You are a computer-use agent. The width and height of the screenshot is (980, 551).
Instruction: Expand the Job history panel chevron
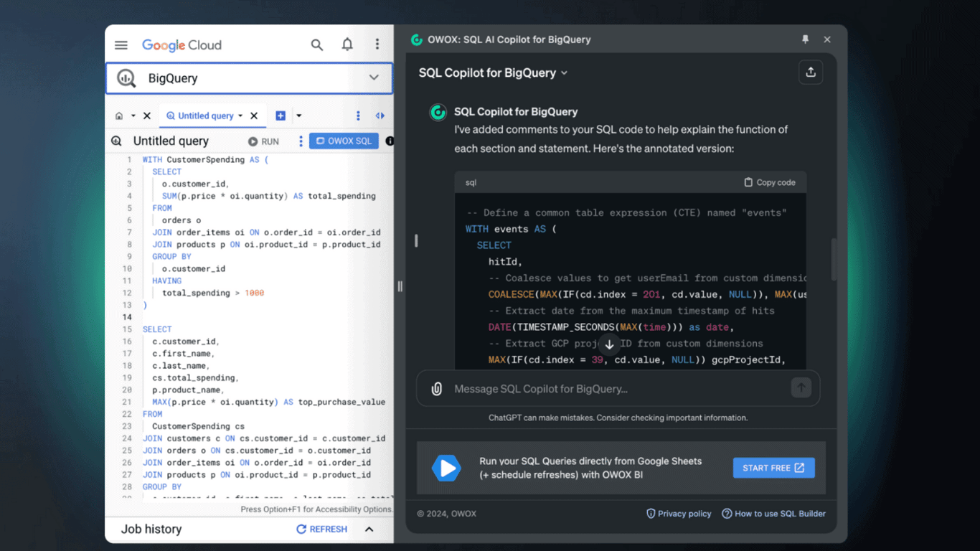[369, 529]
